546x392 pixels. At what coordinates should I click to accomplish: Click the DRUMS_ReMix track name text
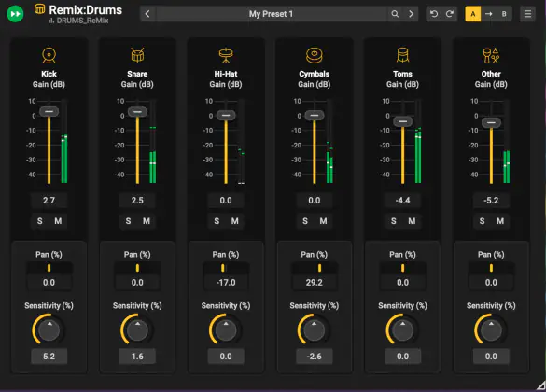pyautogui.click(x=82, y=21)
